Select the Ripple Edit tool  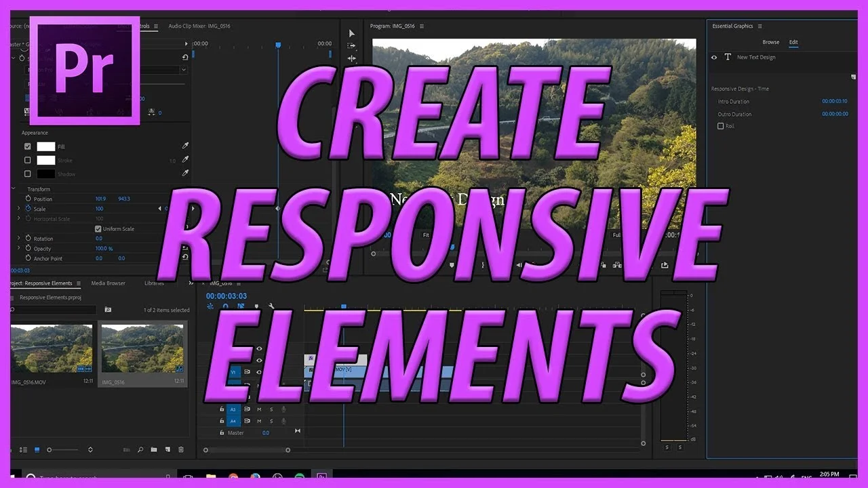pyautogui.click(x=351, y=58)
